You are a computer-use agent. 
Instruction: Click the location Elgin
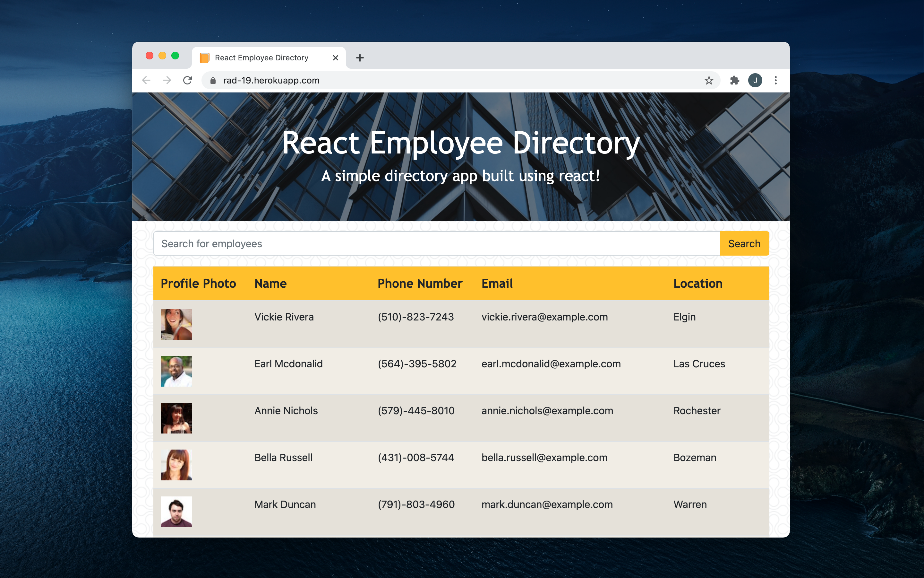(x=685, y=317)
